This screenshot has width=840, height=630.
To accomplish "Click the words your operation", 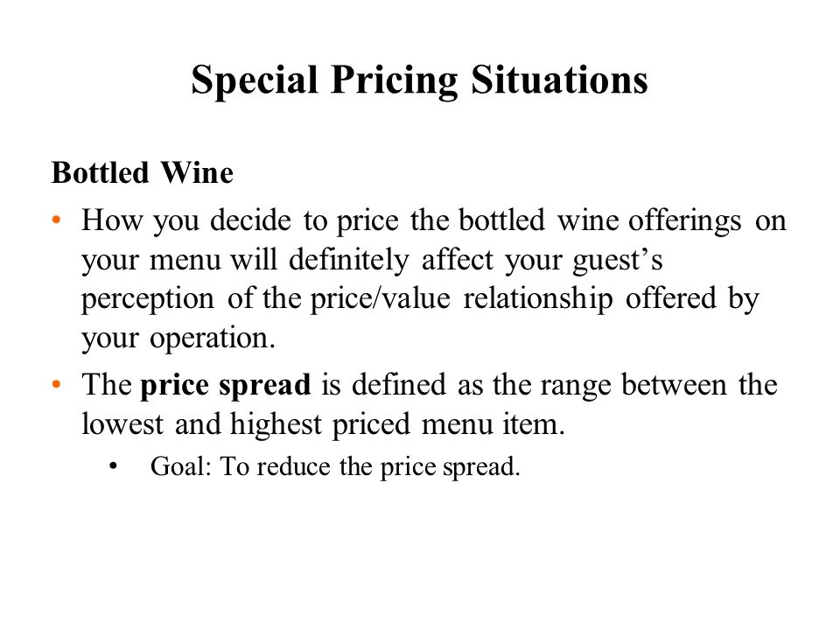I will (178, 339).
